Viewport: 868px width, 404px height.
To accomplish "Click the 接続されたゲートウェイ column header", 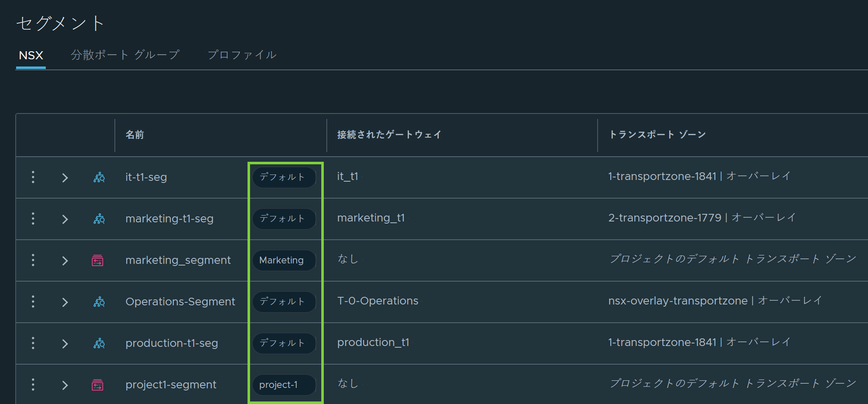I will [x=389, y=135].
